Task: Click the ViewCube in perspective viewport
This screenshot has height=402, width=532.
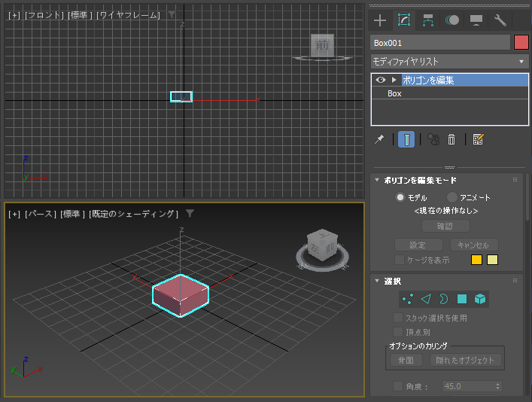Action: (322, 245)
